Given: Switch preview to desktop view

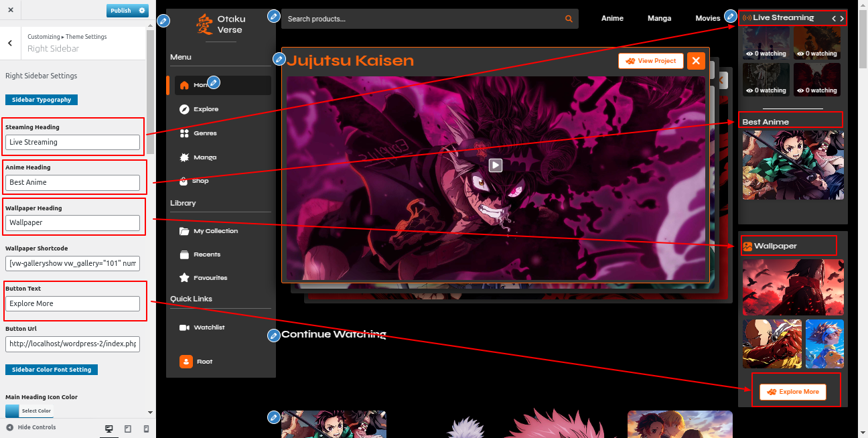Looking at the screenshot, I should (x=109, y=428).
